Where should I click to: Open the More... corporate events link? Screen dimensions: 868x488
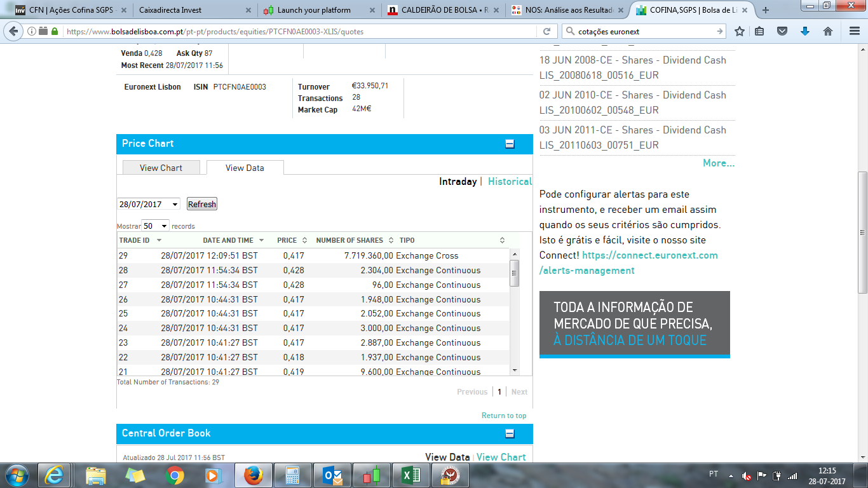pos(719,163)
